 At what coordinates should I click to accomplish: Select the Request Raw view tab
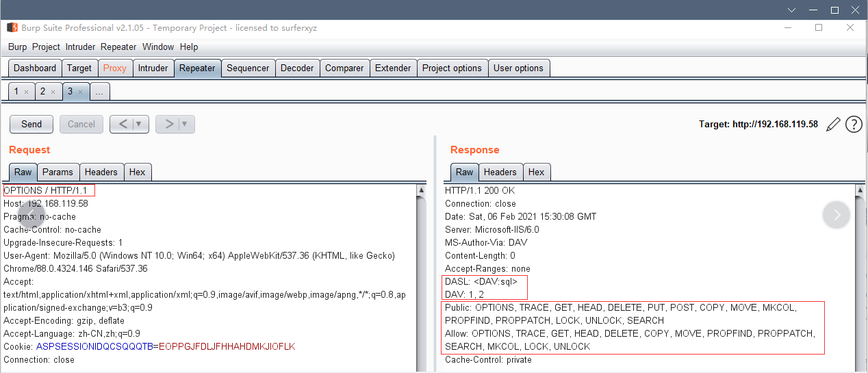coord(23,172)
